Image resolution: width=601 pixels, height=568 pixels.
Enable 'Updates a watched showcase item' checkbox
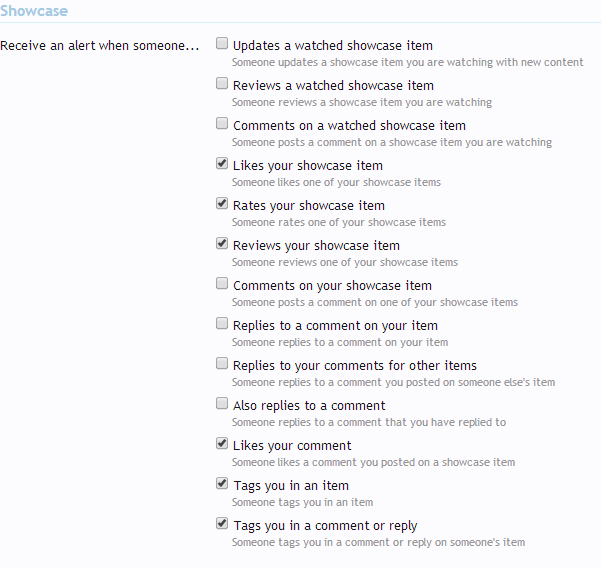tap(222, 44)
